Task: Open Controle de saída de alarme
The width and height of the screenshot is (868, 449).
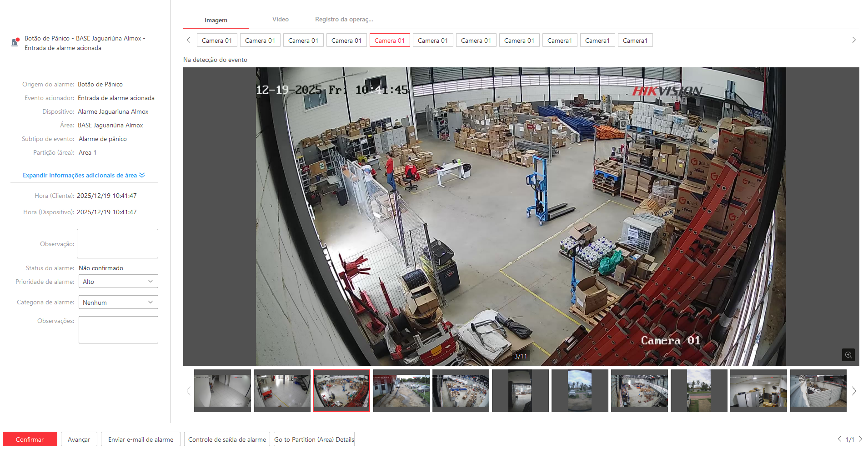Action: [x=227, y=439]
